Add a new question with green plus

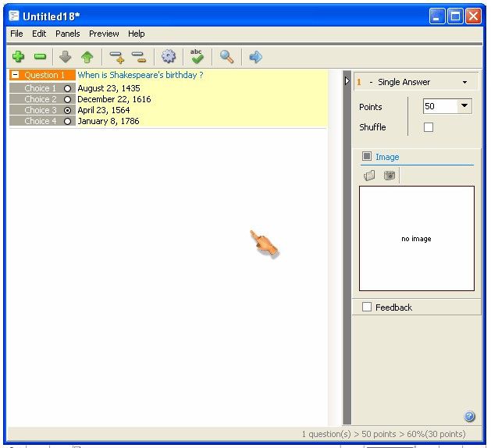[x=18, y=57]
